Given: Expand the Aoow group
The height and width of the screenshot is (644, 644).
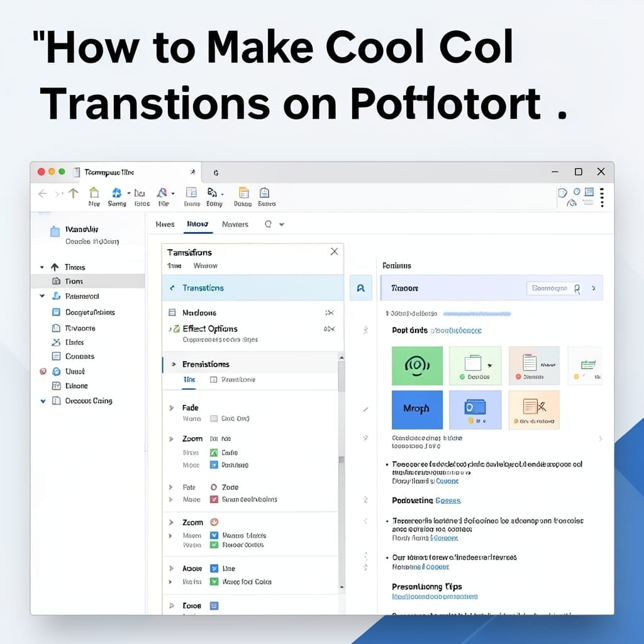Looking at the screenshot, I should [x=171, y=569].
